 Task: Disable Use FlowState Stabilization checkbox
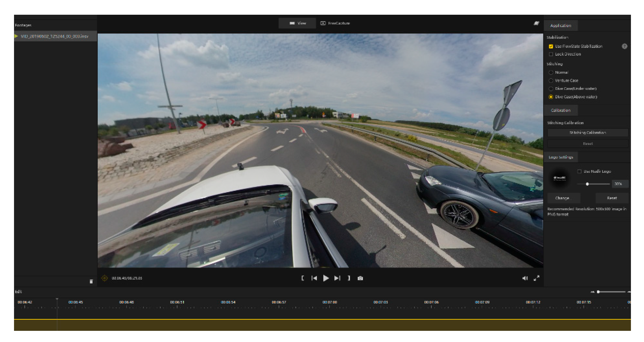coord(551,47)
